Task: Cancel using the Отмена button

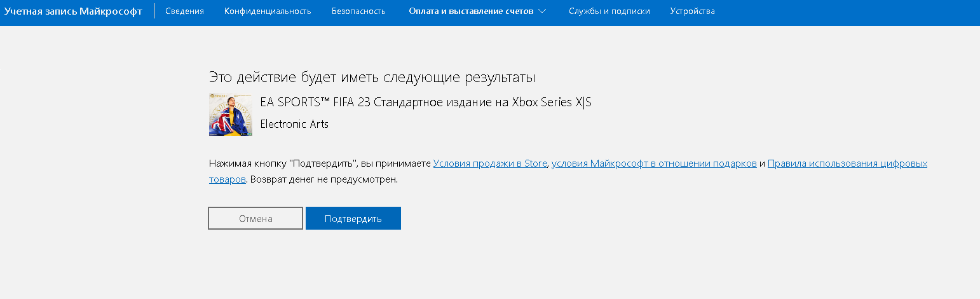Action: tap(255, 218)
